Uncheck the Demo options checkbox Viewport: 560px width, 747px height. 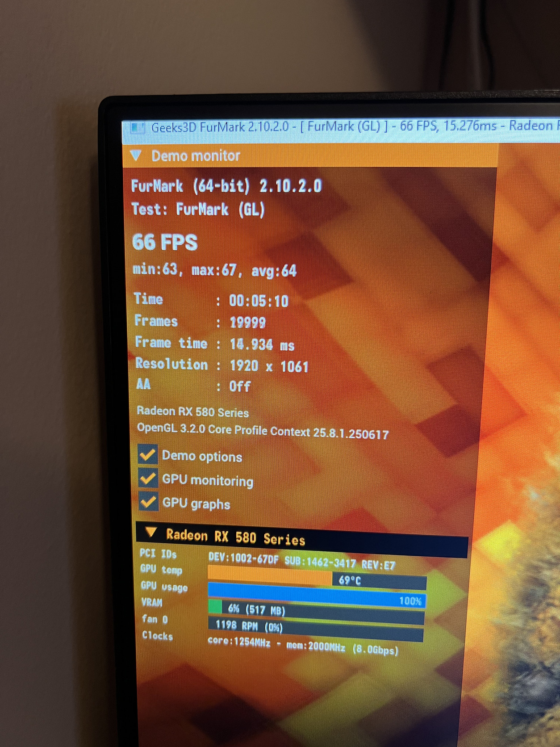[x=148, y=454]
